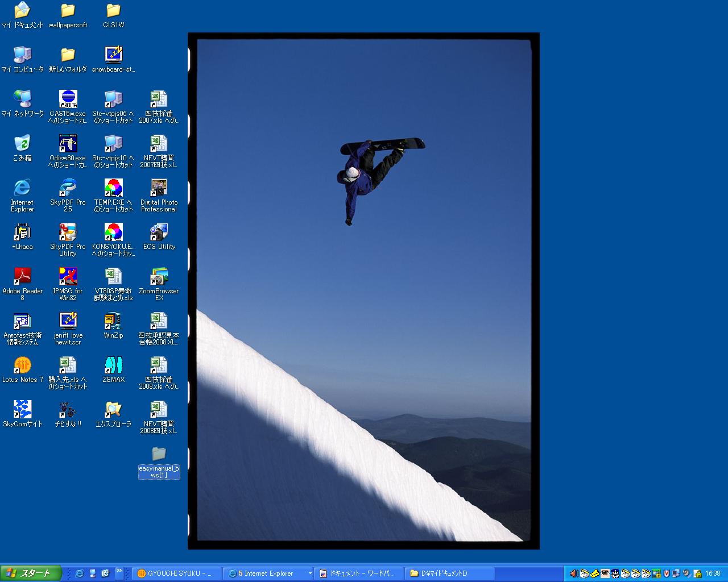Select the 四技採番2007.xls shortcut
Screen dimensions: 728x582
tap(159, 107)
